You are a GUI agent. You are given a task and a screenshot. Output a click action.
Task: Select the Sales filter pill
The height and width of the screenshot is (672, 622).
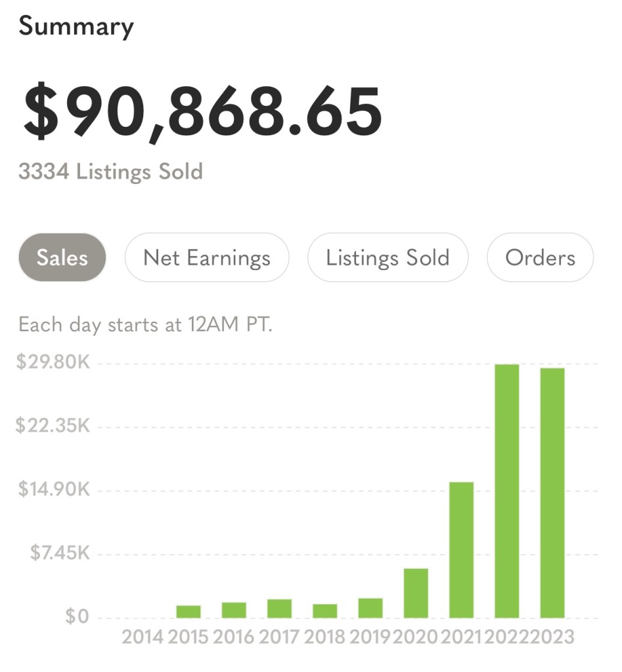pos(62,257)
